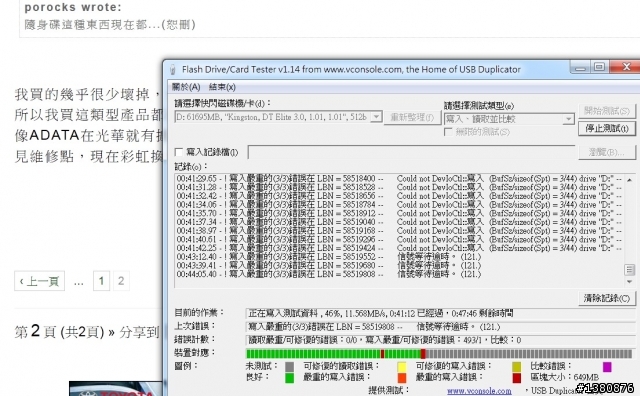The image size is (640, 396).
Task: Select log entry with LBN = 58519040
Action: (x=399, y=222)
